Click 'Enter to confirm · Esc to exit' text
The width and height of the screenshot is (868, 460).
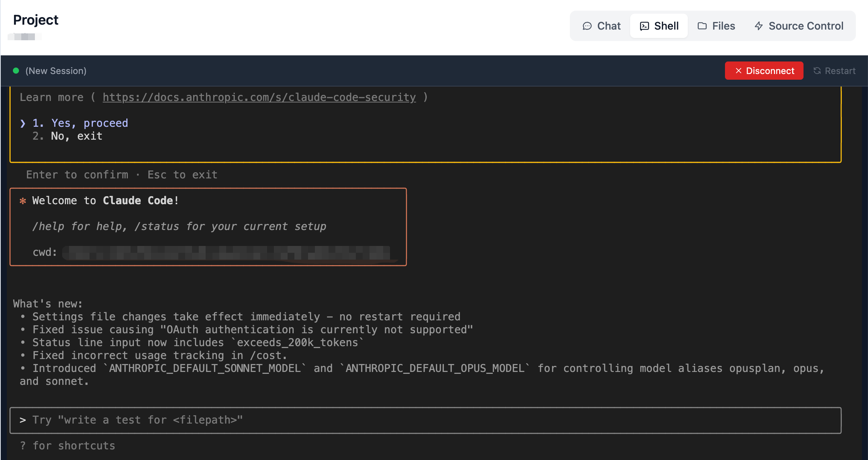(122, 175)
